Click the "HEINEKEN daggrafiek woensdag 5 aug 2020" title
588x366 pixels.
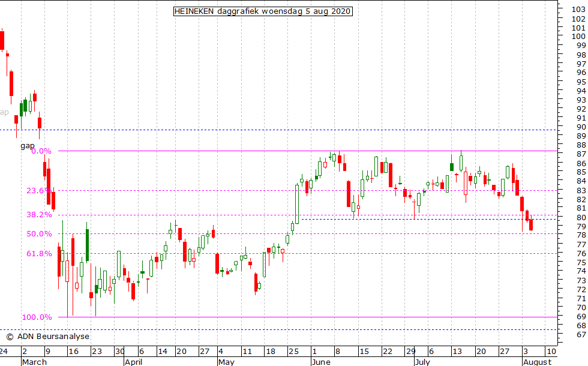coord(263,11)
